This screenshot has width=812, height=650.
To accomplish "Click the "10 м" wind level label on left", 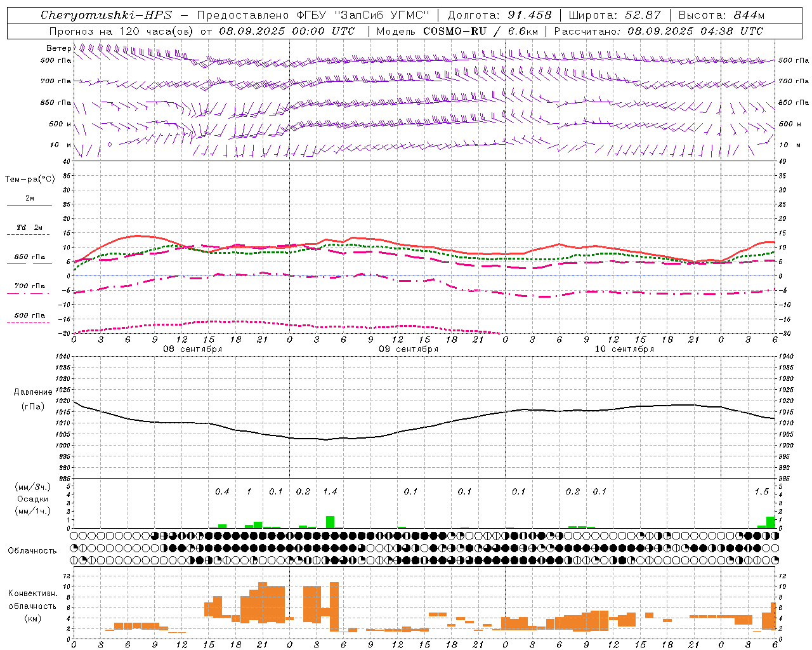I will [60, 145].
